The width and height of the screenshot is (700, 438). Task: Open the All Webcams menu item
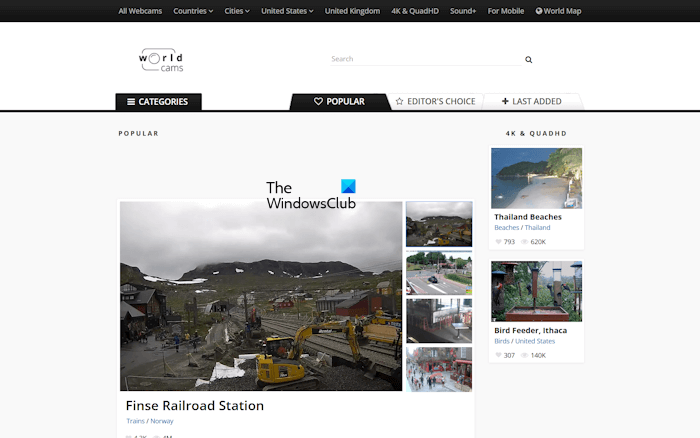(140, 11)
